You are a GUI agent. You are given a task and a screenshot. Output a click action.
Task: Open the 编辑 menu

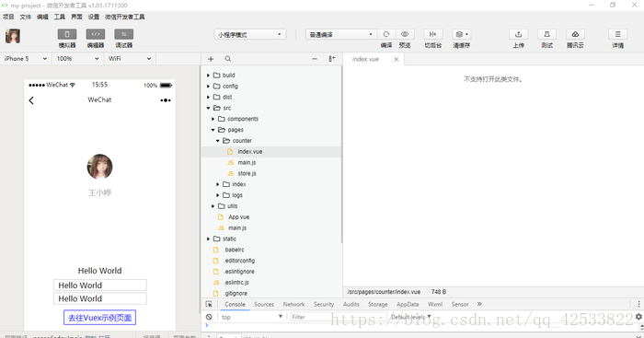click(42, 17)
